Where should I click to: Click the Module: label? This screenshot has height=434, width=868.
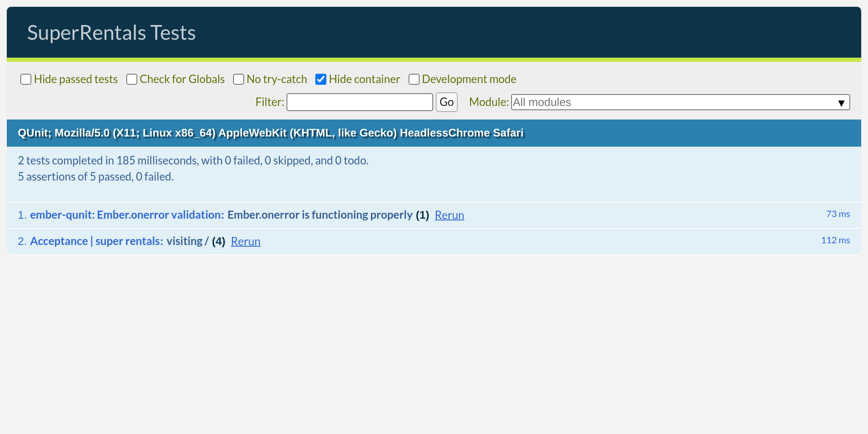coord(489,102)
